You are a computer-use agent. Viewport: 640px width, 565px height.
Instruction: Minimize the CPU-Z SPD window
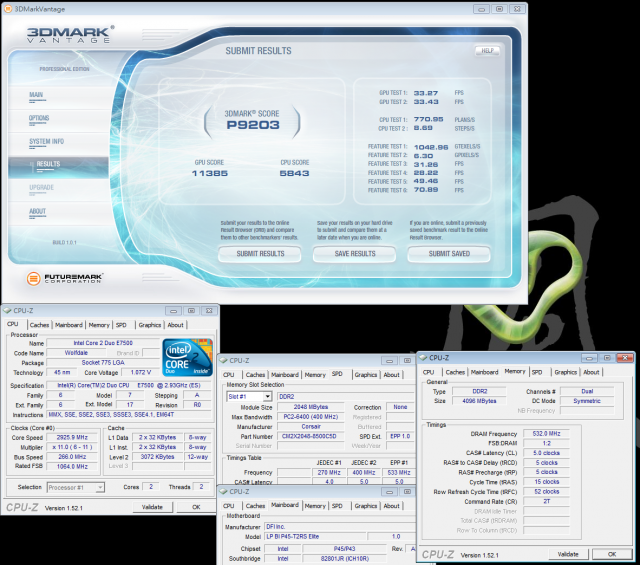[389, 361]
